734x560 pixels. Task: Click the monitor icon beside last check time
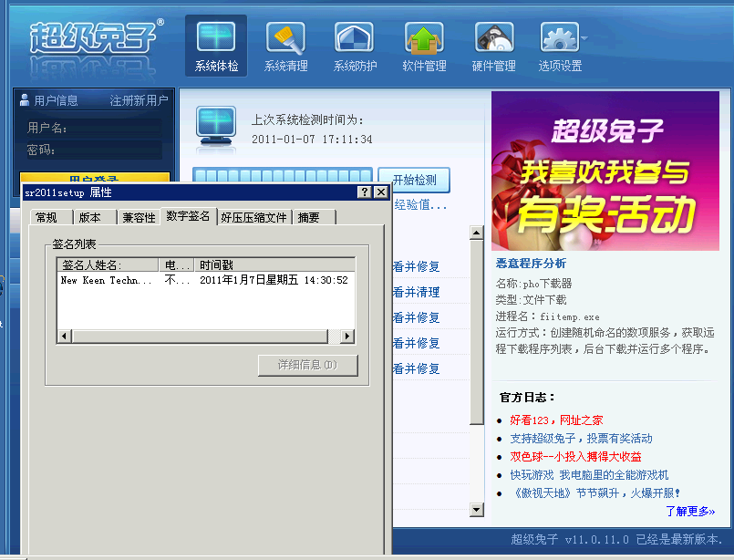[x=215, y=126]
